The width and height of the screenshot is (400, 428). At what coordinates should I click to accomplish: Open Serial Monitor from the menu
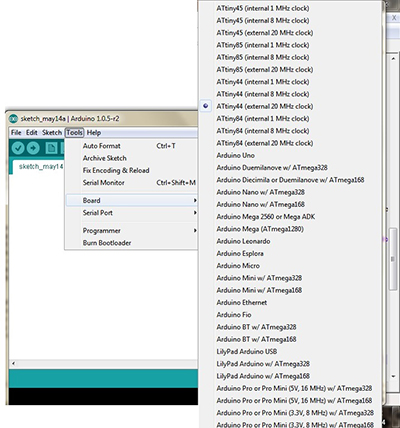click(131, 183)
